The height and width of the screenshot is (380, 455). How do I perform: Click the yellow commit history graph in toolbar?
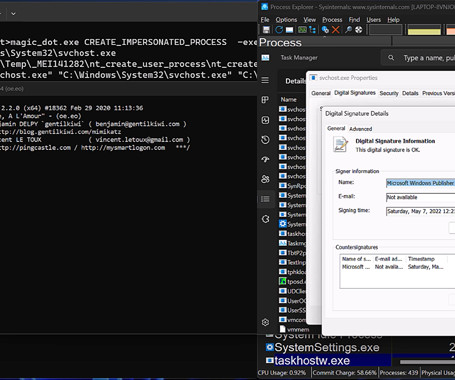pyautogui.click(x=424, y=30)
